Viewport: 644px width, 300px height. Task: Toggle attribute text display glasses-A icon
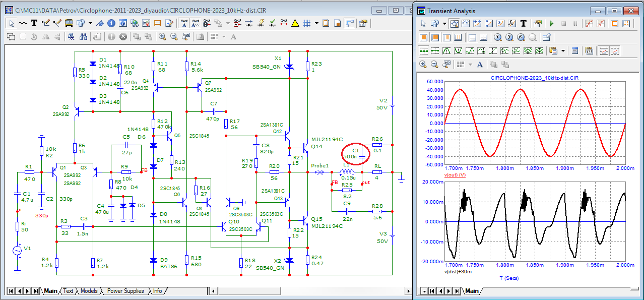[184, 23]
